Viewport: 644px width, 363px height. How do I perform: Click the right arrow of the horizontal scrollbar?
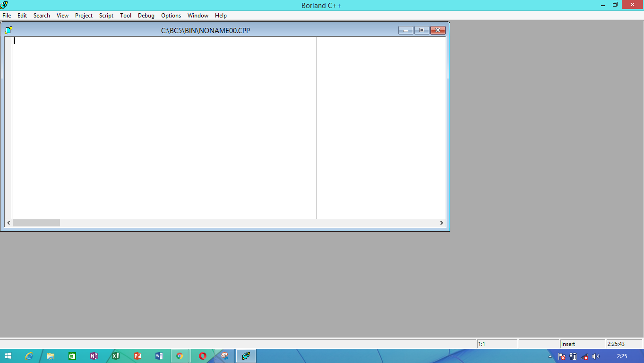click(x=441, y=223)
